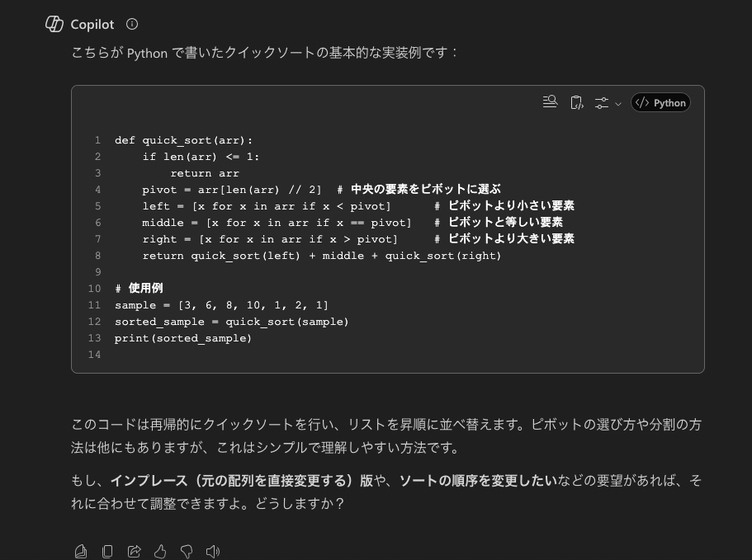Click the code search/explain icon
This screenshot has width=752, height=560.
coord(550,102)
